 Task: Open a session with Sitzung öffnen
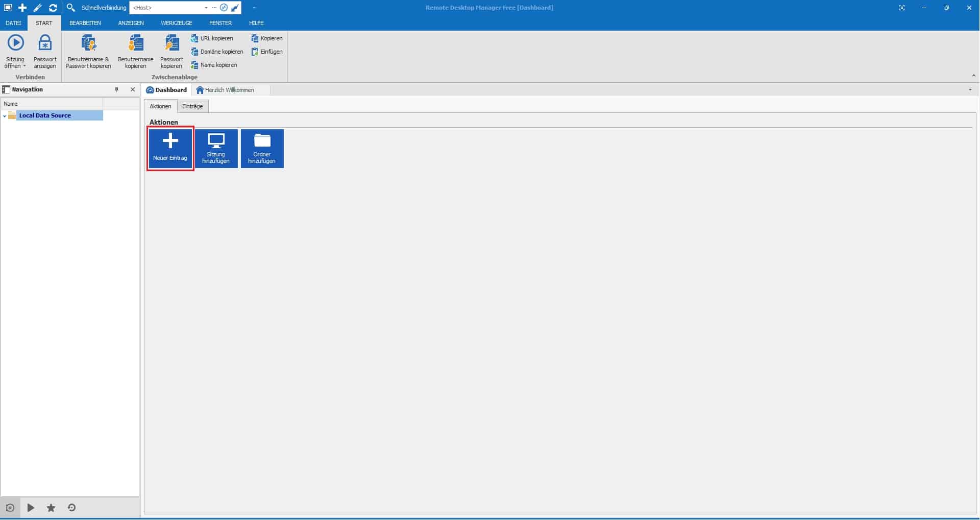tap(15, 51)
